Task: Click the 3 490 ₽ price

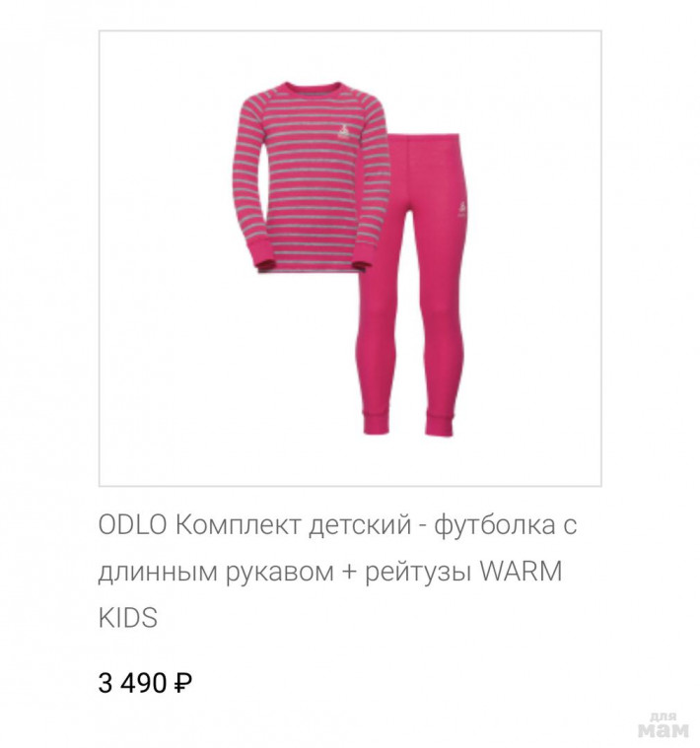Action: [x=145, y=683]
